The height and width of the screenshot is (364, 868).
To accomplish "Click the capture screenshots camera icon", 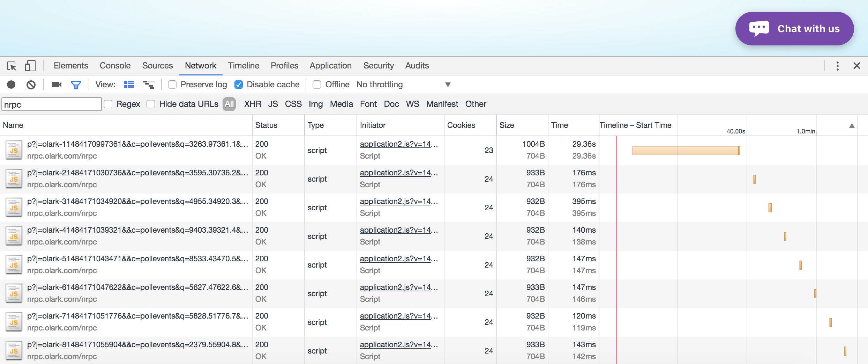I will click(57, 85).
